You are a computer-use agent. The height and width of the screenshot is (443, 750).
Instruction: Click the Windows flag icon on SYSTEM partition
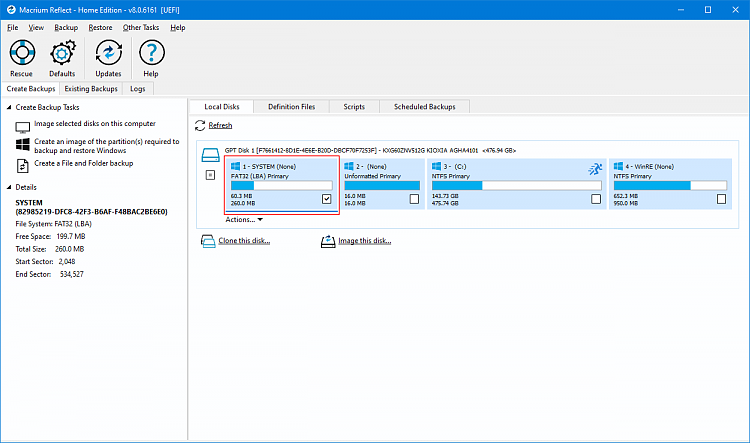(235, 166)
